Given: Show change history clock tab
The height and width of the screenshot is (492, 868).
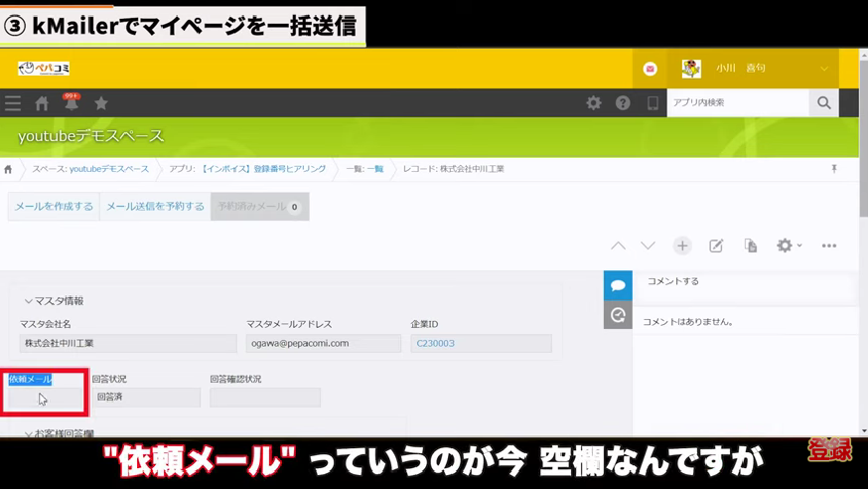Looking at the screenshot, I should tap(618, 315).
